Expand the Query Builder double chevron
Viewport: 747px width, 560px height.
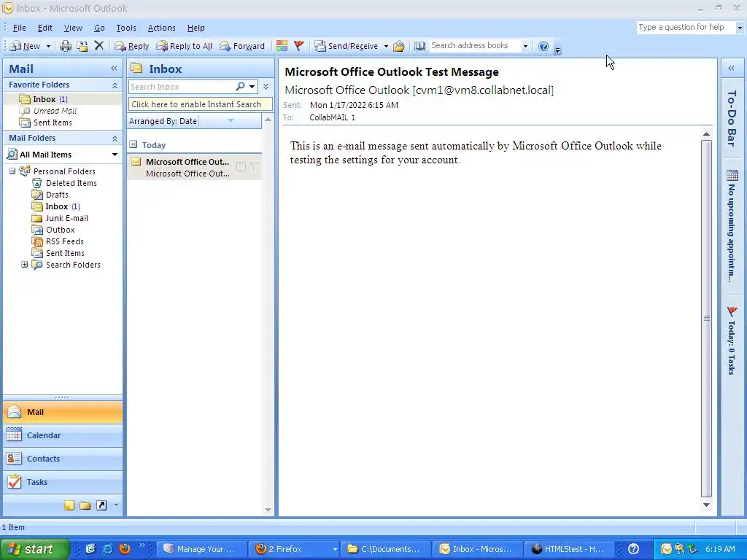[x=266, y=87]
